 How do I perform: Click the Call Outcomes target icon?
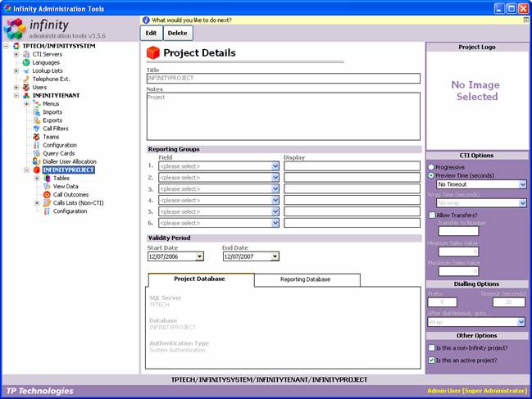click(x=48, y=195)
